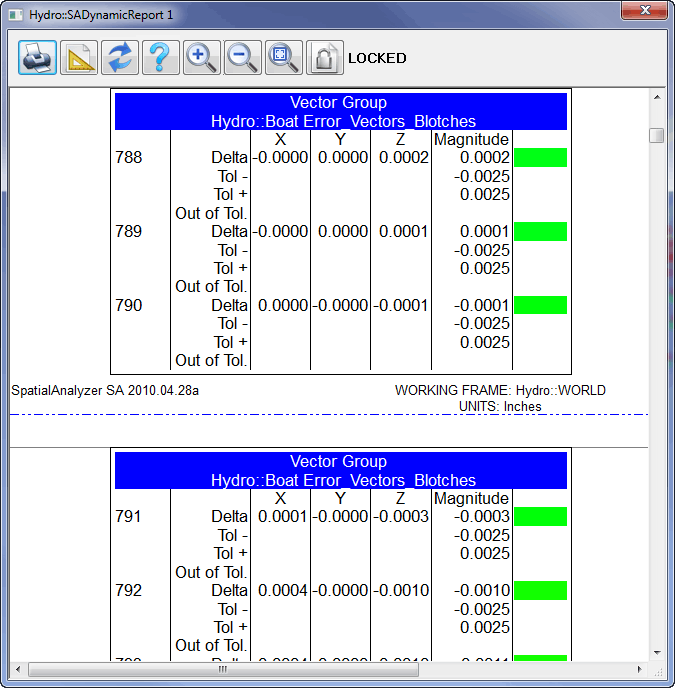This screenshot has width=675, height=688.
Task: Click the vertical scrollbar thumb
Action: [x=657, y=135]
